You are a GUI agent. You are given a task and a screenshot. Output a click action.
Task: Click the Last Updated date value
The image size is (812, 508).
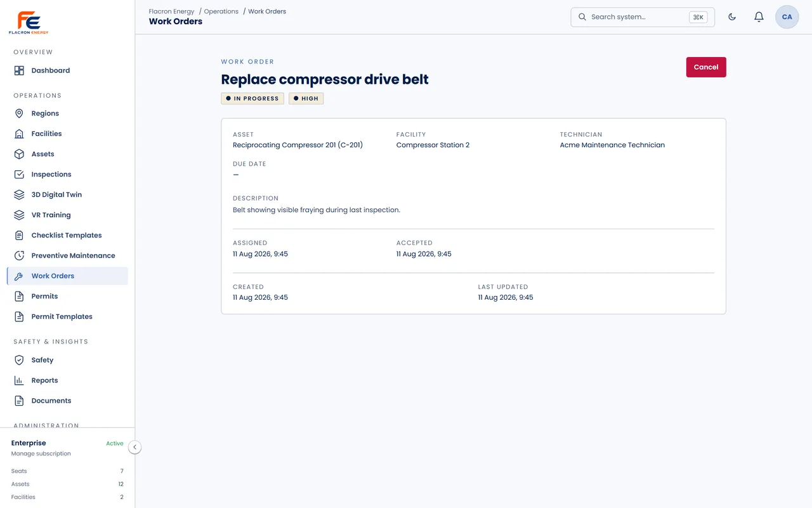[506, 298]
